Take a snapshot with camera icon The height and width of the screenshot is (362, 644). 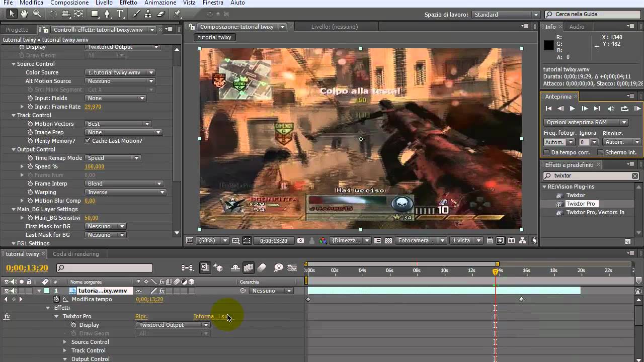click(300, 241)
